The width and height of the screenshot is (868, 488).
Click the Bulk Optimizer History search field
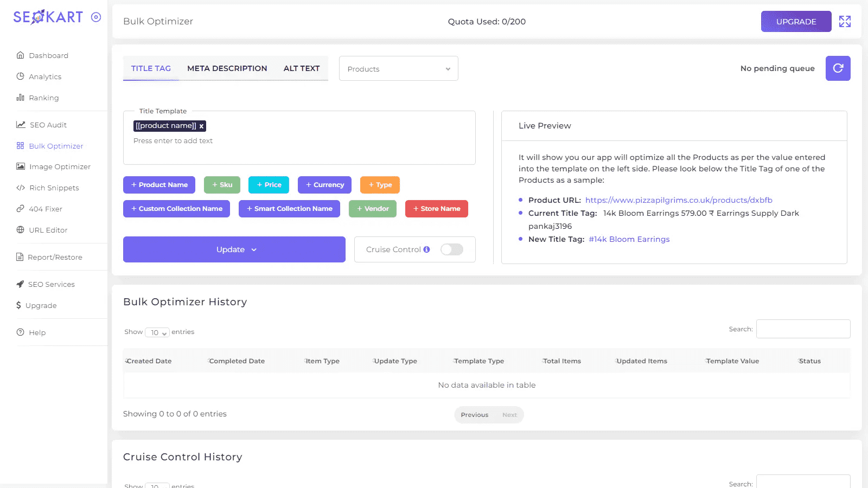click(x=803, y=329)
